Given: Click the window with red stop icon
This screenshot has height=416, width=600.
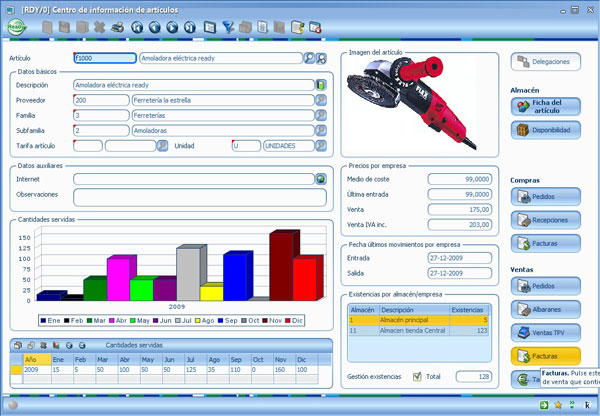Looking at the screenshot, I should click(315, 27).
